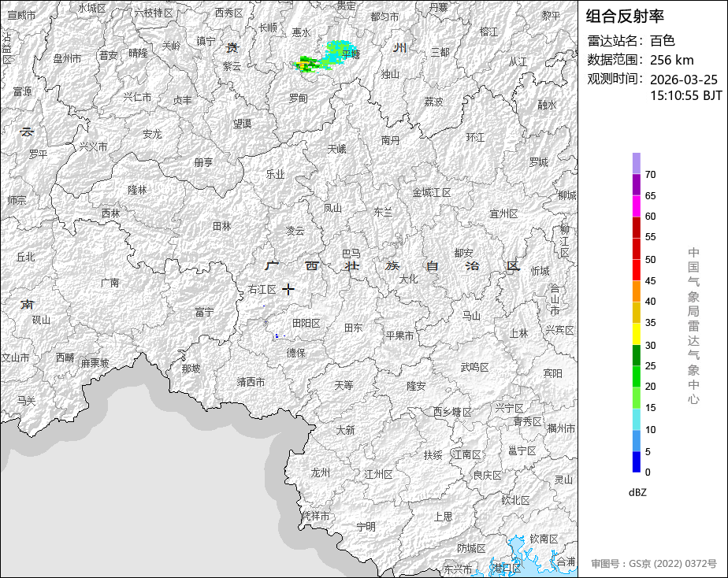Viewport: 728px width, 578px height.
Task: Click the small blue echo dot near 田阳区
Action: pyautogui.click(x=277, y=336)
